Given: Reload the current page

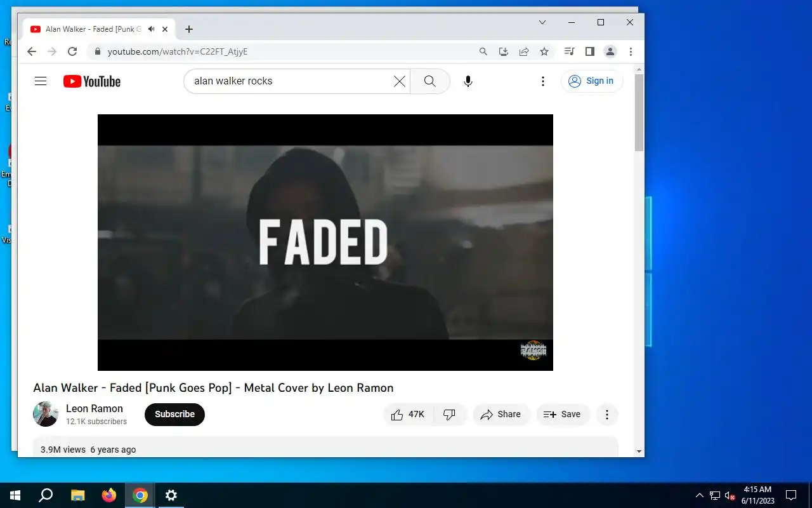Looking at the screenshot, I should [72, 51].
